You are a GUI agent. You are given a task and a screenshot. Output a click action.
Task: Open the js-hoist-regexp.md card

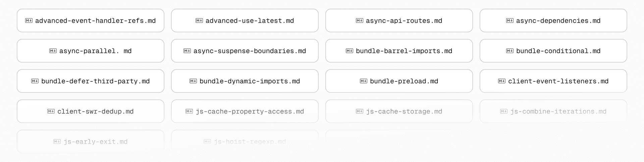pyautogui.click(x=245, y=141)
